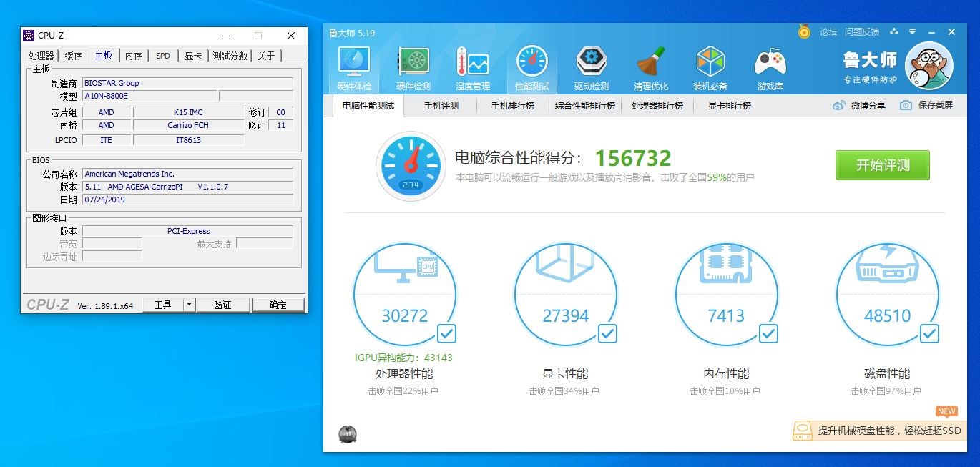The image size is (980, 467).
Task: Click the overall score 156732
Action: 633,158
